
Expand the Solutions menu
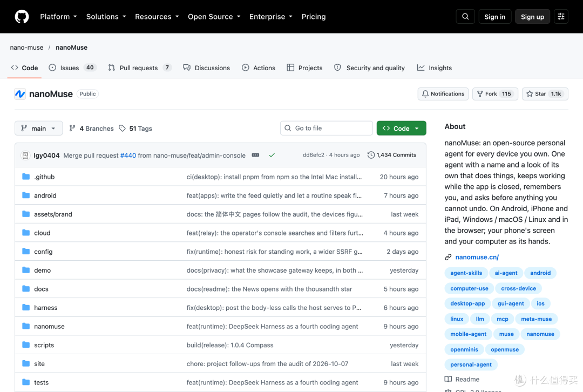[106, 17]
